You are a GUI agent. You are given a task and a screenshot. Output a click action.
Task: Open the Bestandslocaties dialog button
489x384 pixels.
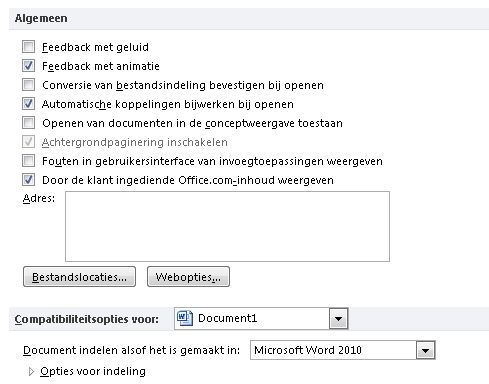(79, 277)
